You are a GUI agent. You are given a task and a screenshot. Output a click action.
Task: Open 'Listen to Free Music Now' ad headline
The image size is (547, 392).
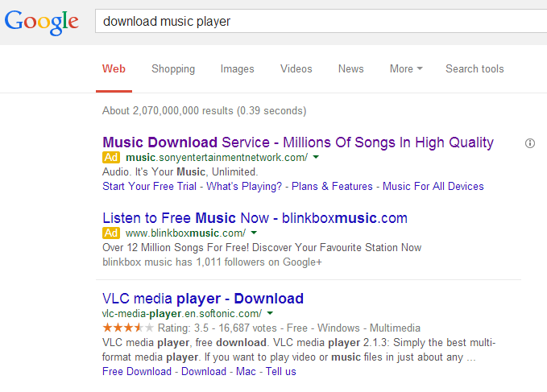tap(255, 218)
